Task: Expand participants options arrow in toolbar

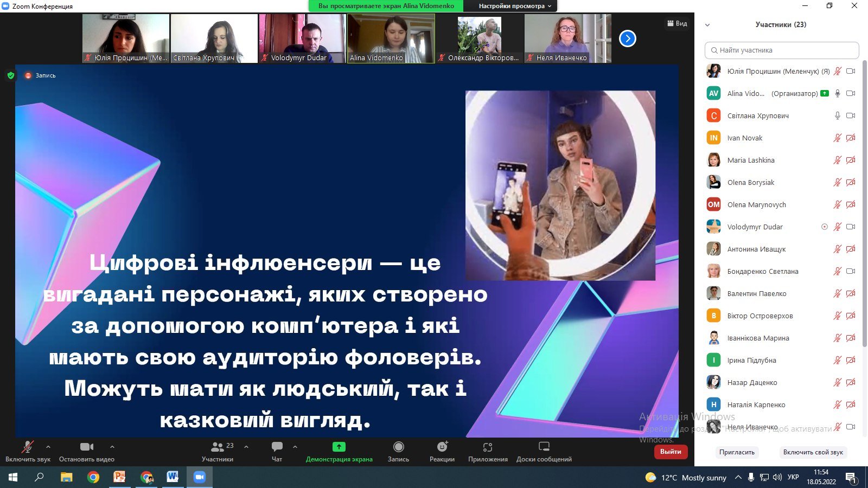Action: coord(246,447)
